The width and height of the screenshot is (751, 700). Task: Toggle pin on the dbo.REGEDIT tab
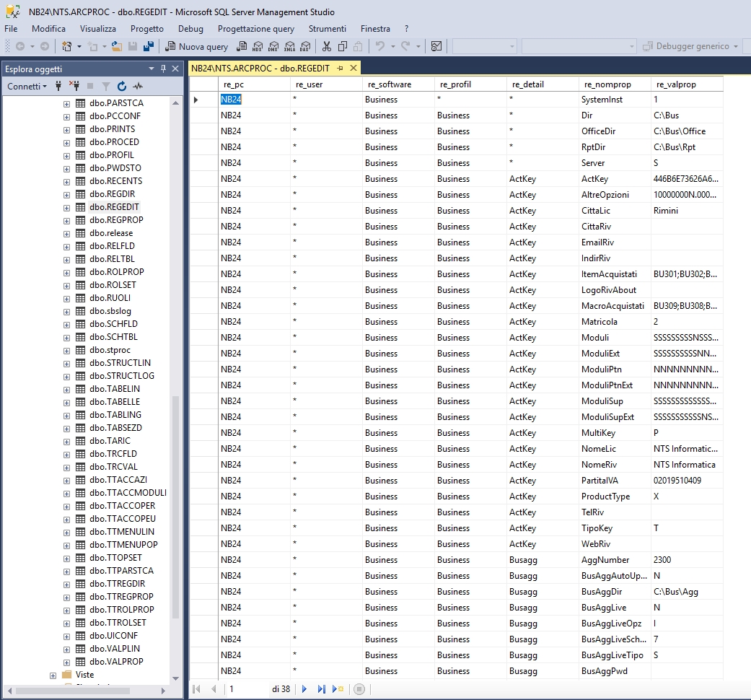341,69
